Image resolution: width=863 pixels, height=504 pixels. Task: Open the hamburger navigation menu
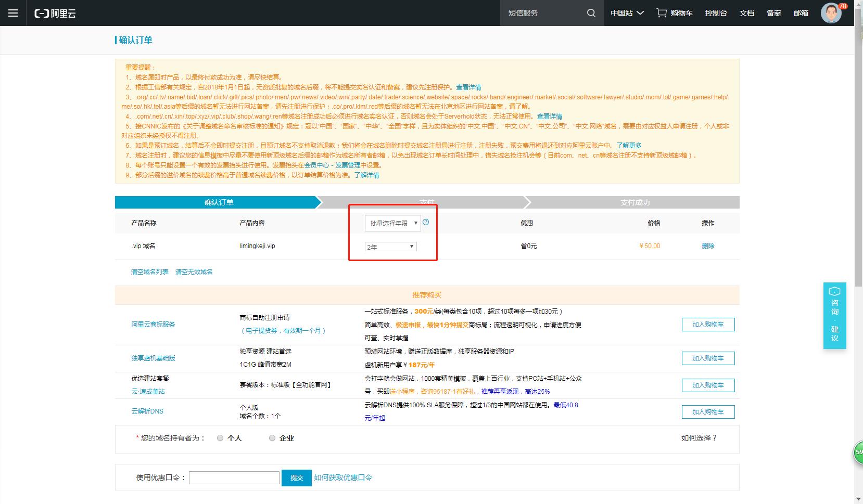click(x=13, y=13)
